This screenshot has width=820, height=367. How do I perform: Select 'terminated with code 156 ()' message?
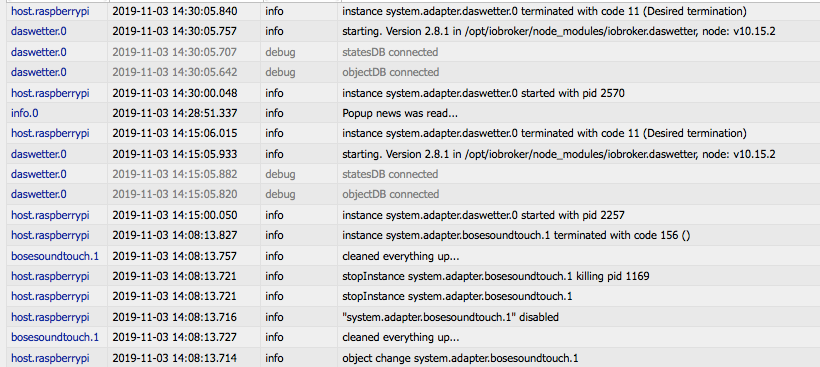pyautogui.click(x=516, y=235)
